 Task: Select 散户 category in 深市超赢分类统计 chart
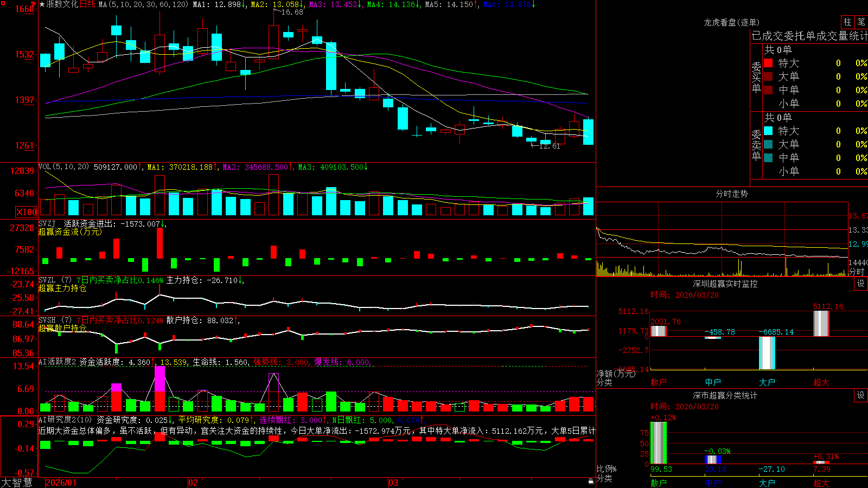coord(659,483)
